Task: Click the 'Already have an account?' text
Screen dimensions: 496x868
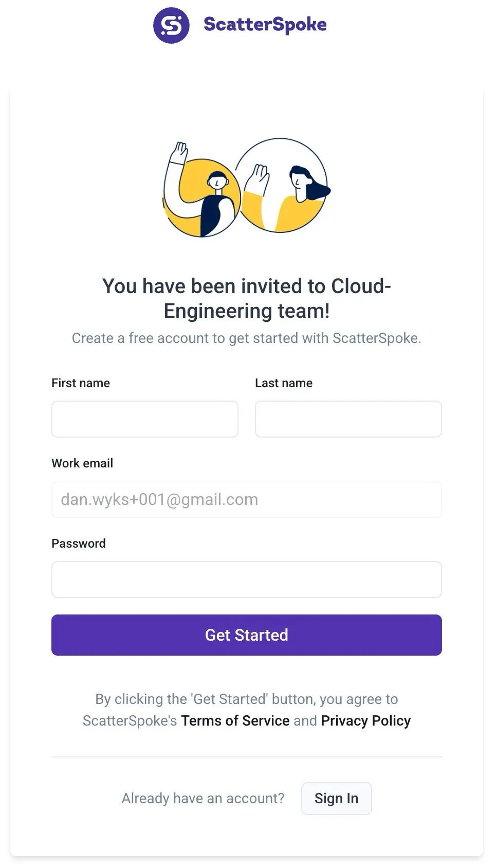Action: tap(203, 798)
